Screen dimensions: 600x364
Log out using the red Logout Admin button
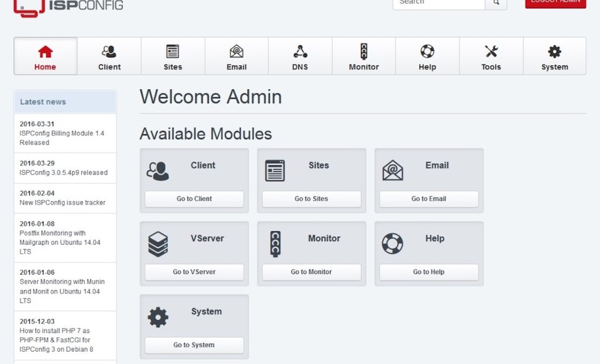click(x=555, y=3)
